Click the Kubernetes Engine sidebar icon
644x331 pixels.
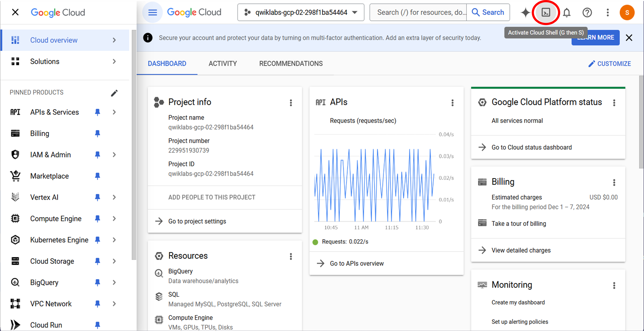point(15,240)
